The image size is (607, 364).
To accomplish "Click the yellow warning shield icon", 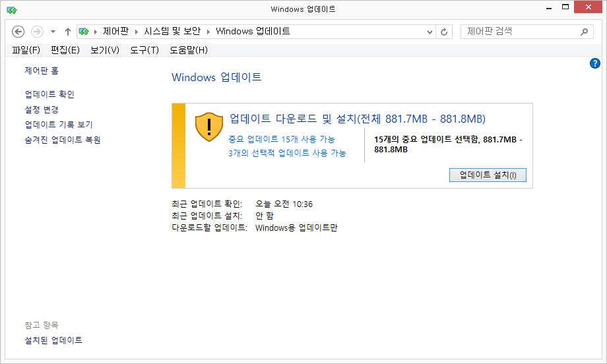I will click(209, 127).
